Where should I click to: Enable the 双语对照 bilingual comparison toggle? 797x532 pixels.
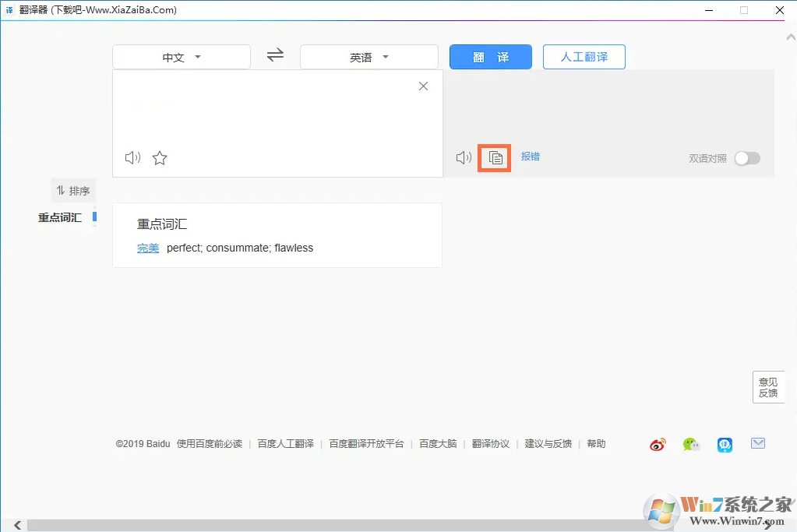(x=747, y=157)
